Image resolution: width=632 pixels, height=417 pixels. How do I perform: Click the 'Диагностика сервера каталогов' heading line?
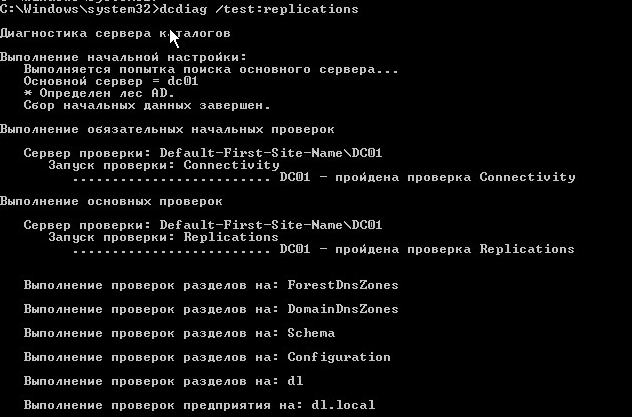[115, 33]
